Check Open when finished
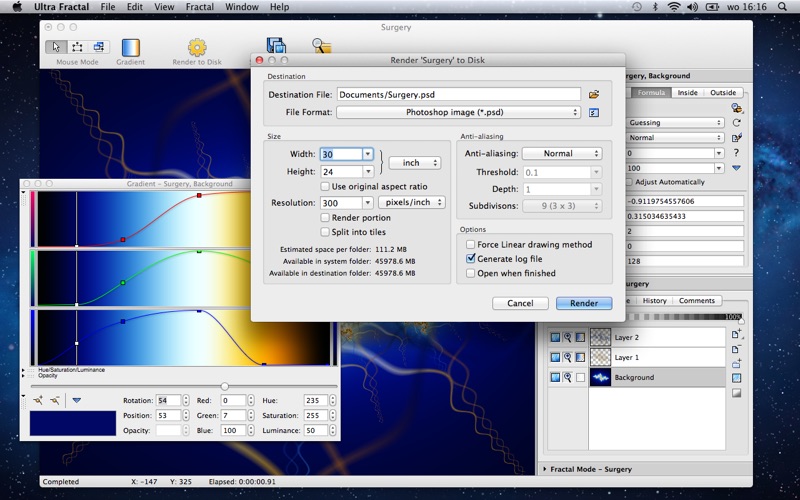The width and height of the screenshot is (800, 500). (470, 273)
